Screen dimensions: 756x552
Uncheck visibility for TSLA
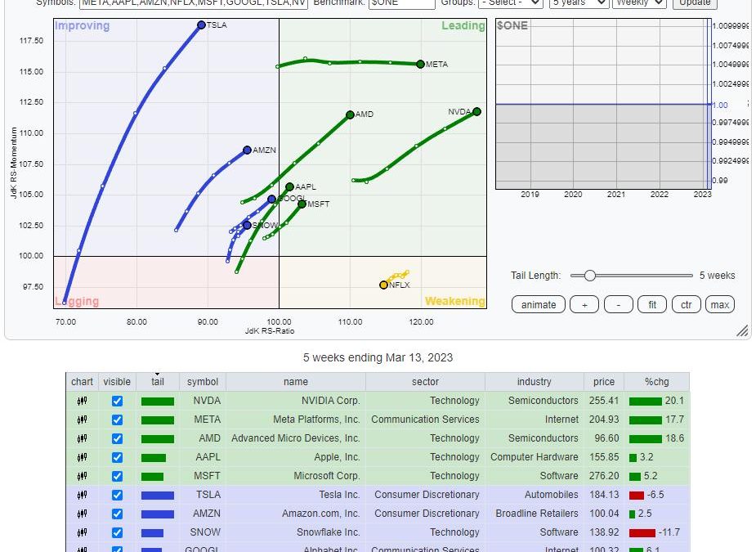click(x=117, y=495)
